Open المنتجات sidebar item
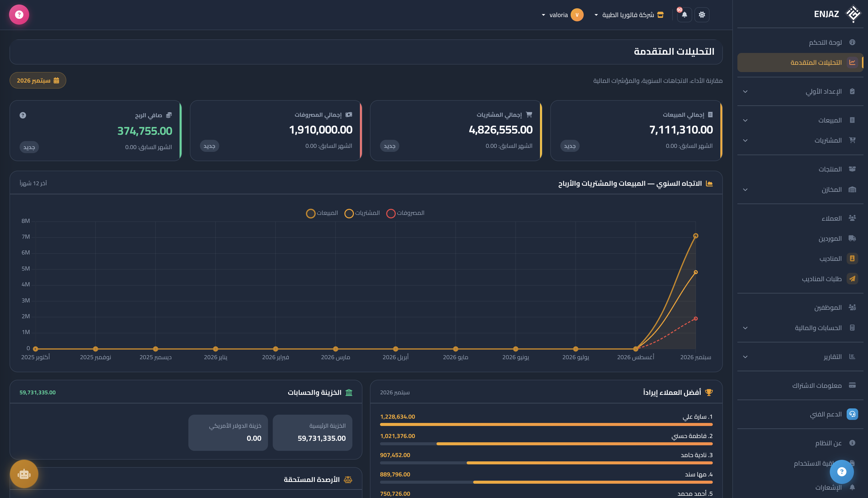Viewport: 868px width, 498px height. 800,169
